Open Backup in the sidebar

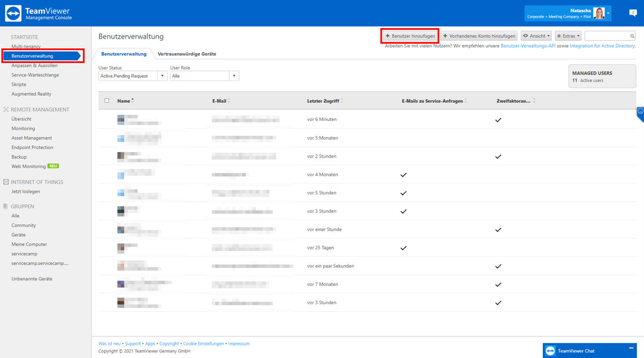pyautogui.click(x=19, y=157)
